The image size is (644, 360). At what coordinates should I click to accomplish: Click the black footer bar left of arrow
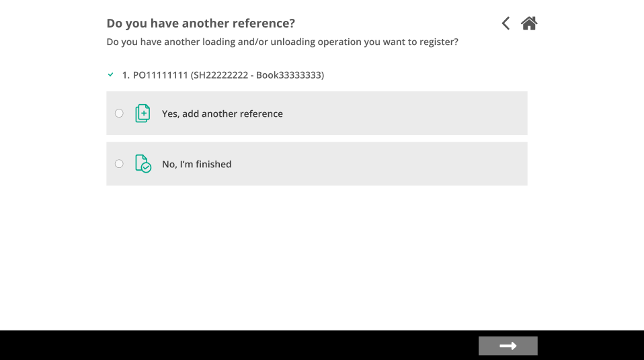238,345
